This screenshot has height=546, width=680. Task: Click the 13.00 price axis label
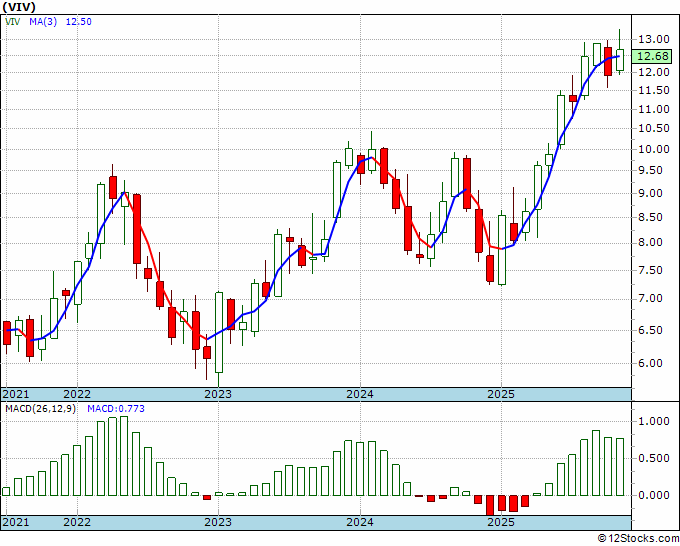point(654,39)
